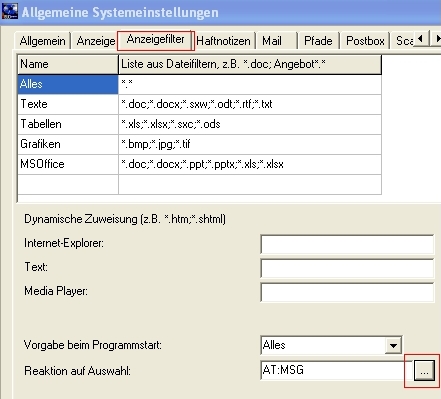This screenshot has width=441, height=399.
Task: Click the empty name cell below MSOffice
Action: pyautogui.click(x=68, y=184)
